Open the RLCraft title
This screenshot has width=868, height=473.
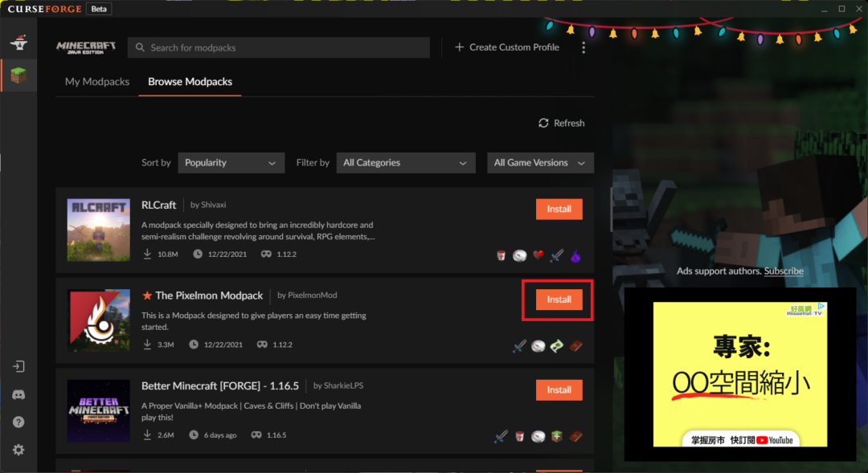159,206
